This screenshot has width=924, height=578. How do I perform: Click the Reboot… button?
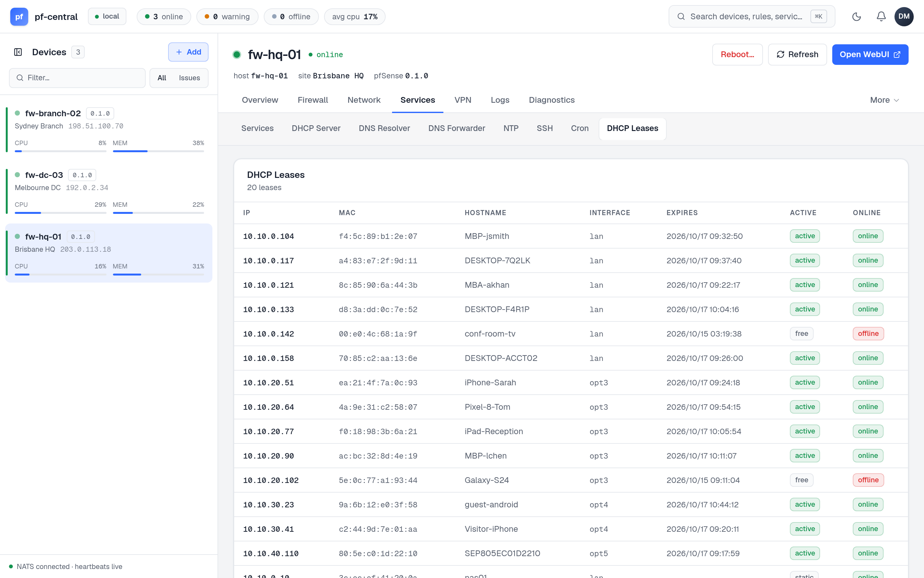[x=737, y=54]
